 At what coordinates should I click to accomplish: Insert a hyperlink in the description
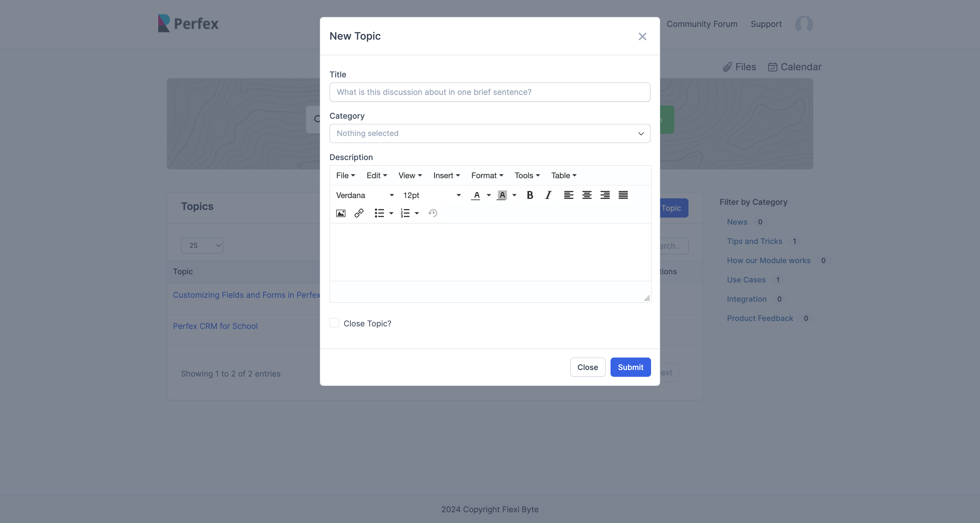(x=358, y=213)
